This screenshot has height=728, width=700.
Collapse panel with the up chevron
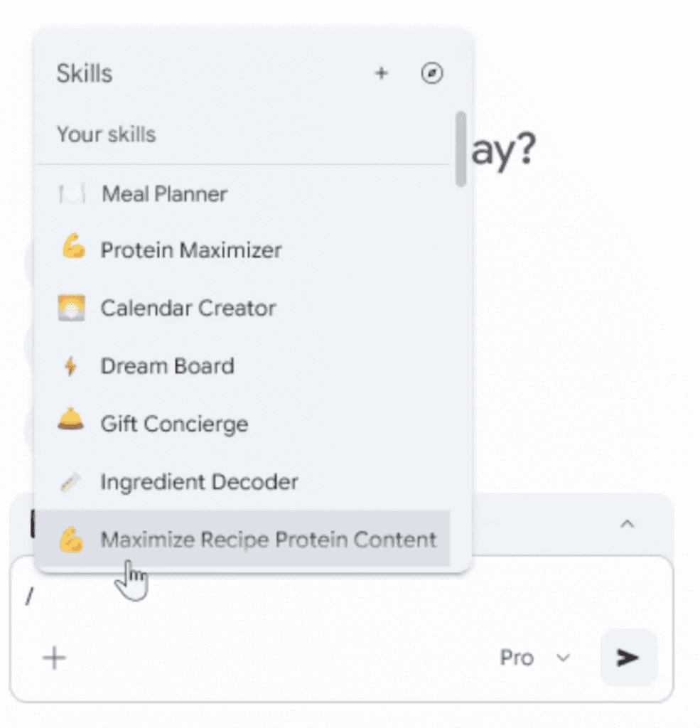tap(627, 524)
